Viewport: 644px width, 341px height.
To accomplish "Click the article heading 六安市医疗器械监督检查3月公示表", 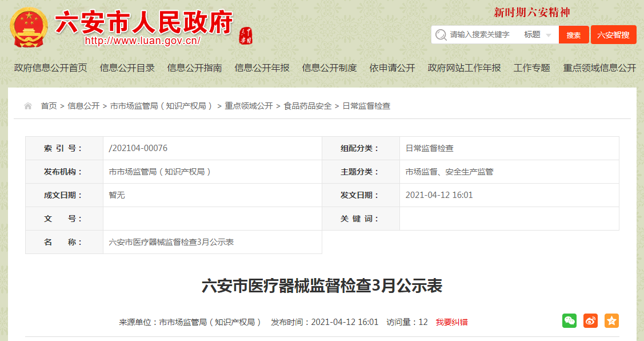I will click(x=322, y=286).
